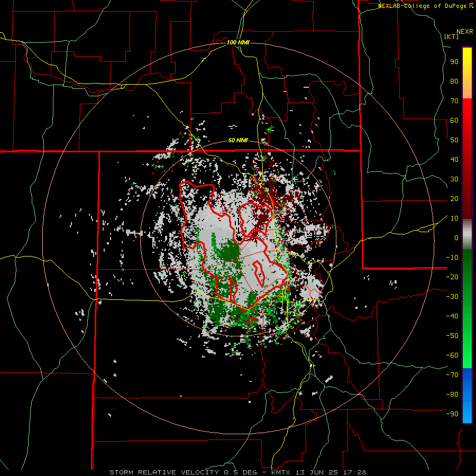Click the positive 30 scale label
476x476 pixels.
click(454, 179)
